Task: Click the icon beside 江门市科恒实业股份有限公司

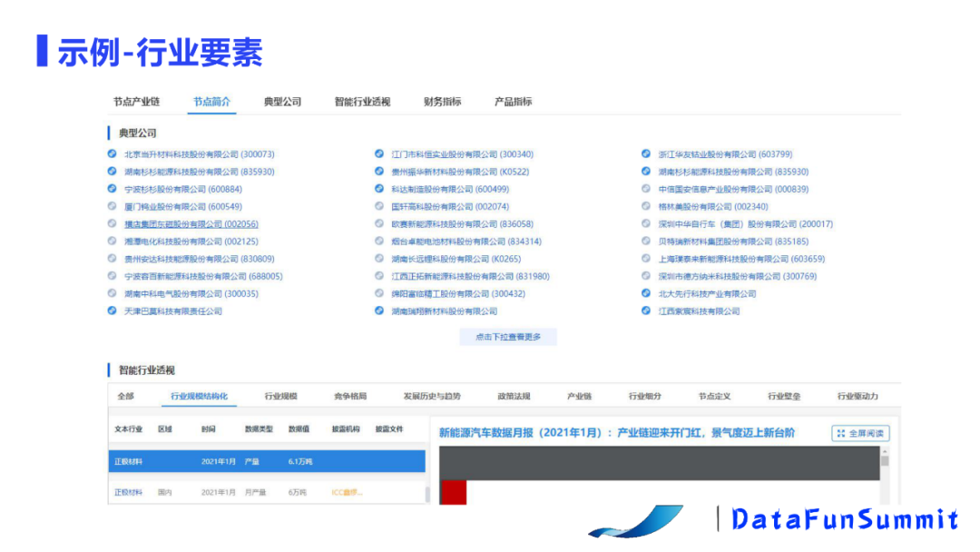Action: (x=378, y=153)
